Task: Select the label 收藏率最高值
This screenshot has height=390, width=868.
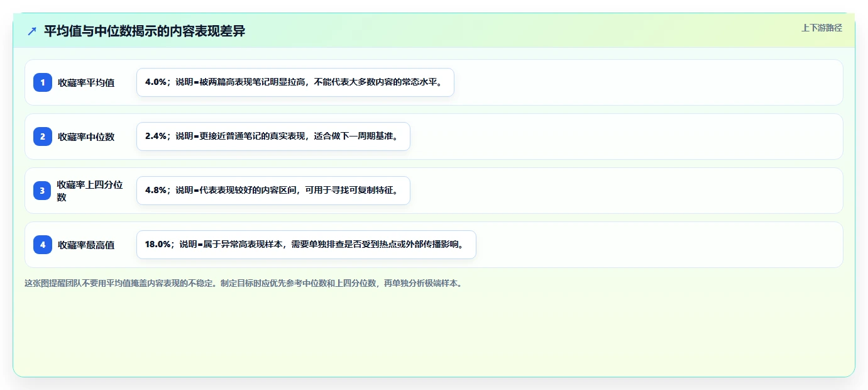Action: (86, 245)
